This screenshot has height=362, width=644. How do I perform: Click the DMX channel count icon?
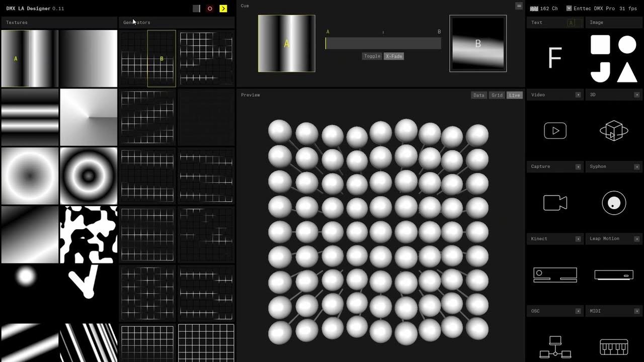534,9
